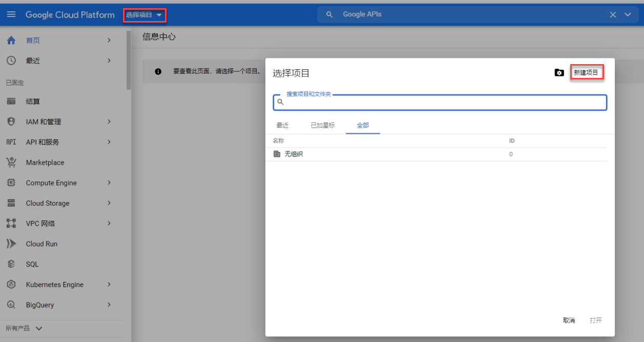Click the IAM shield icon

tap(11, 122)
